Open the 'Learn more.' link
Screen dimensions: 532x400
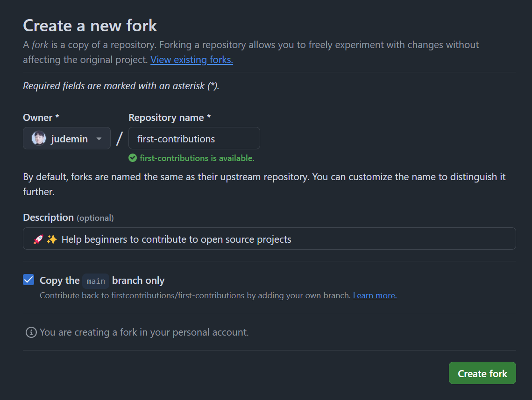(375, 295)
